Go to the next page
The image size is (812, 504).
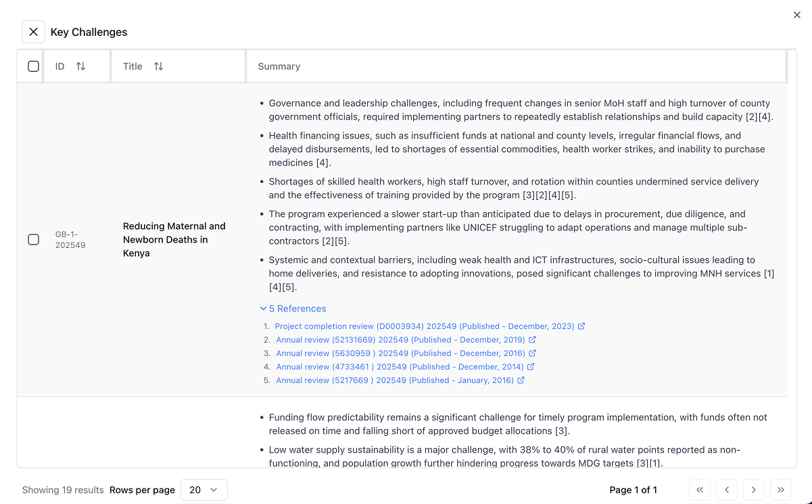(x=753, y=490)
